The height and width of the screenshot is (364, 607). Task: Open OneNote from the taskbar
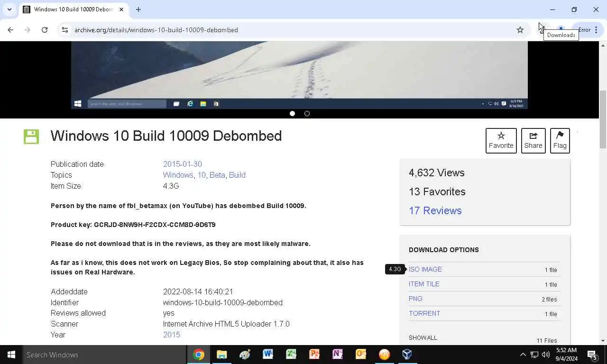point(338,355)
